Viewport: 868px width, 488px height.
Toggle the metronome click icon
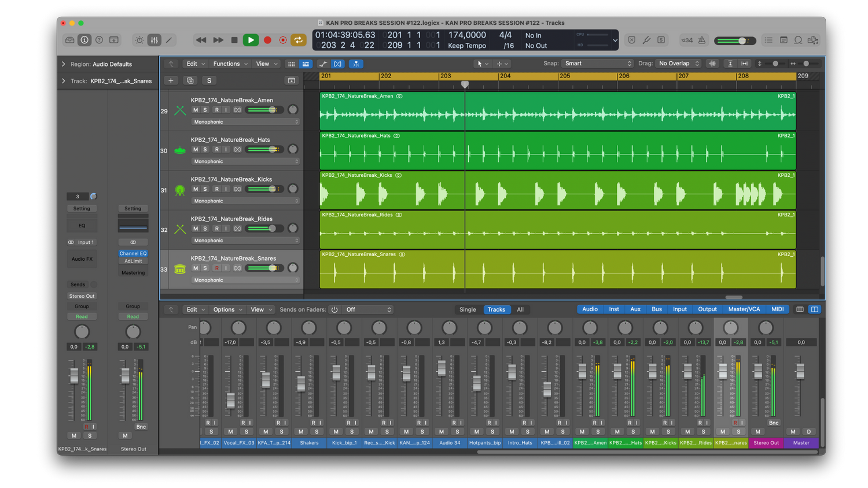702,40
